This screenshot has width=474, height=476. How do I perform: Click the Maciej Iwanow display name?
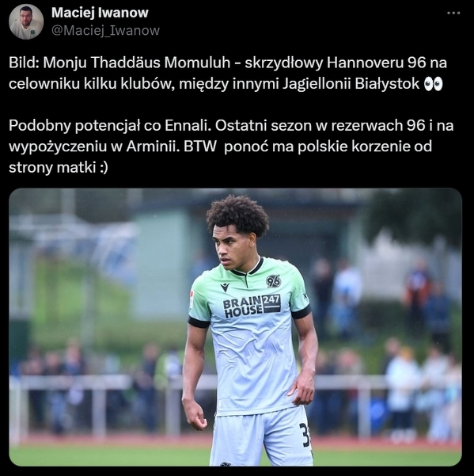[100, 13]
